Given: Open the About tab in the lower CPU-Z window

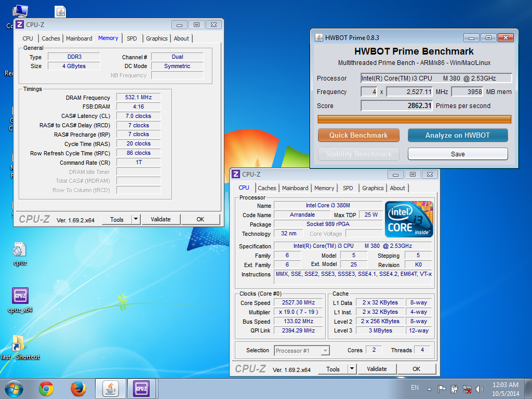Looking at the screenshot, I should (397, 188).
